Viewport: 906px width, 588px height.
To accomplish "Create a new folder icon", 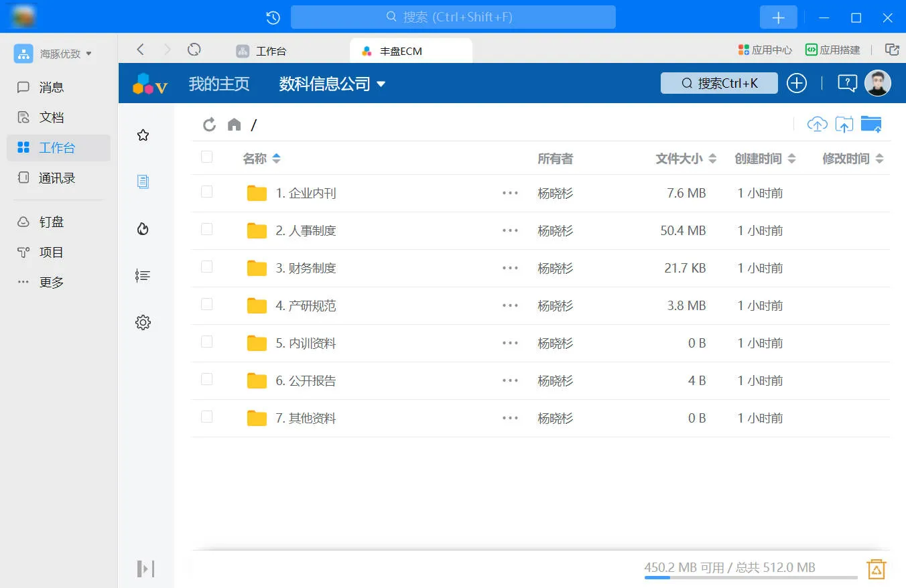I will point(871,124).
